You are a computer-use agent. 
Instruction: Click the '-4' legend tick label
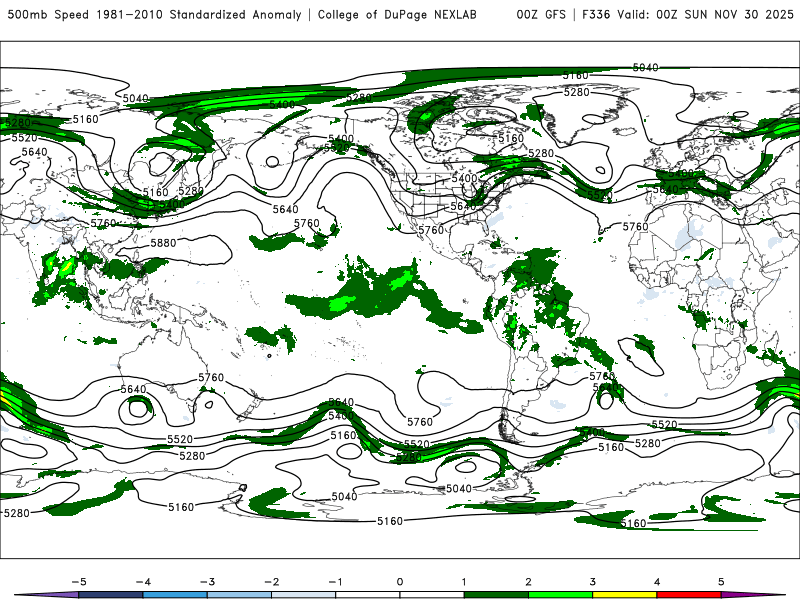[x=143, y=582]
